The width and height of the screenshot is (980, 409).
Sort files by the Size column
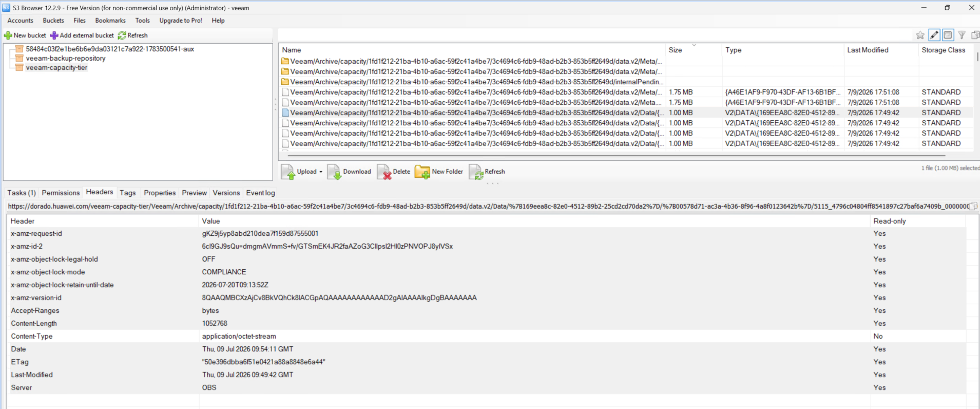(694, 50)
